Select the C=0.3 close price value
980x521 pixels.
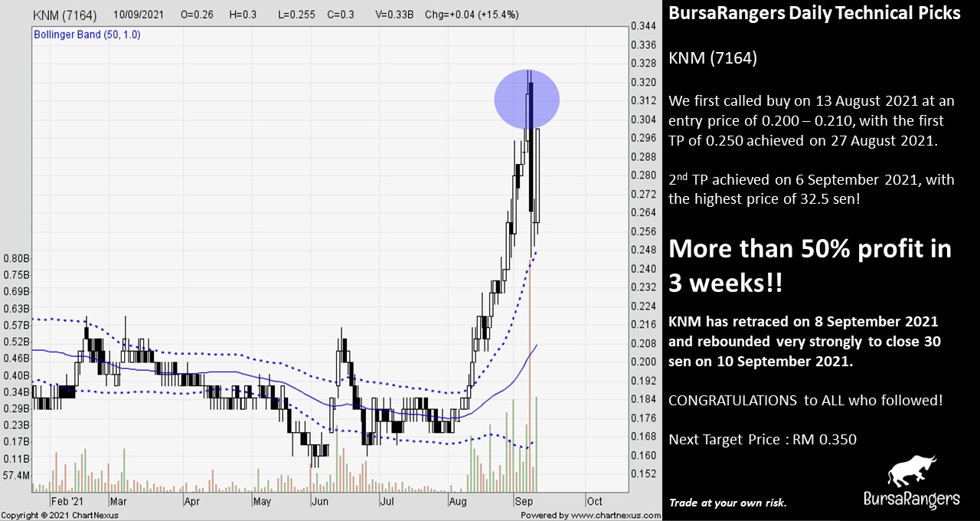(x=339, y=15)
